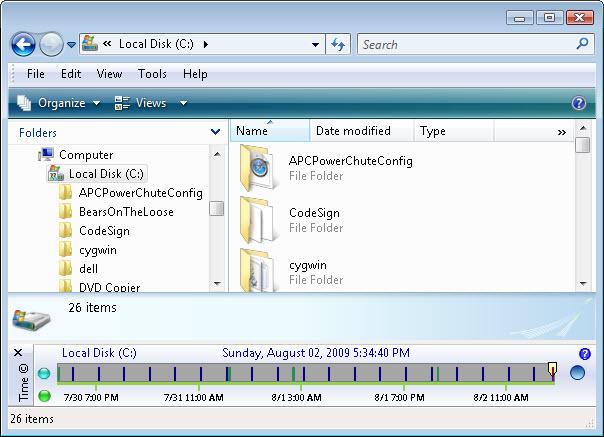Image resolution: width=604 pixels, height=437 pixels.
Task: Click the file list scroll up arrow
Action: click(583, 128)
